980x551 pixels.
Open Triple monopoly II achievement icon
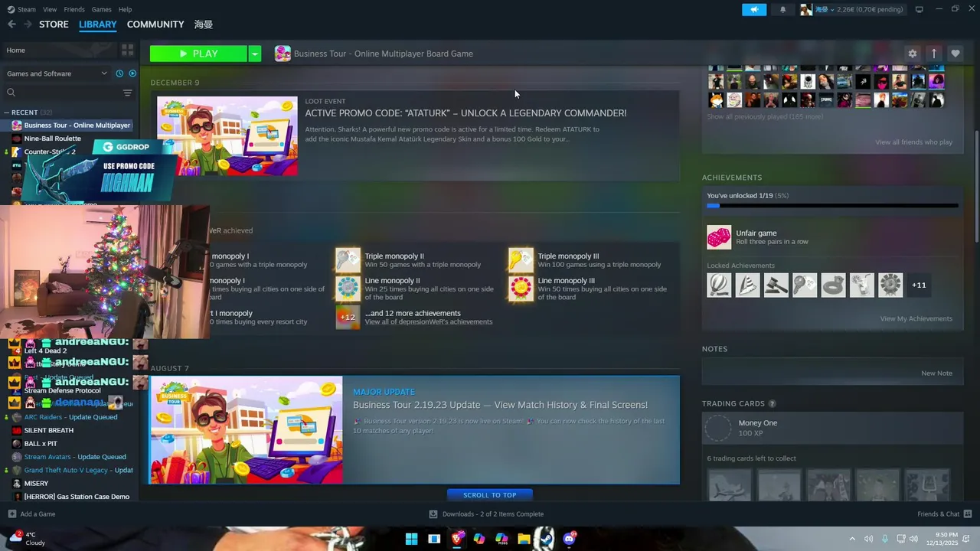(348, 260)
